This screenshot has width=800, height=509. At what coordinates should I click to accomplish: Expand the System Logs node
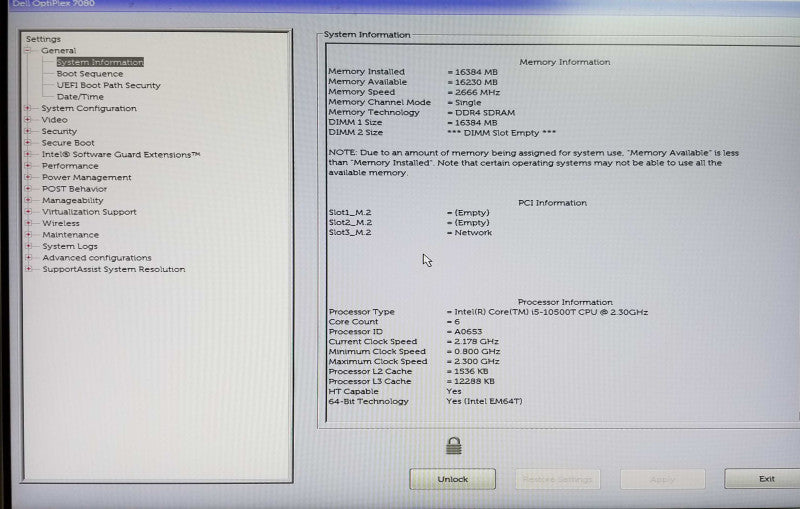coord(28,246)
